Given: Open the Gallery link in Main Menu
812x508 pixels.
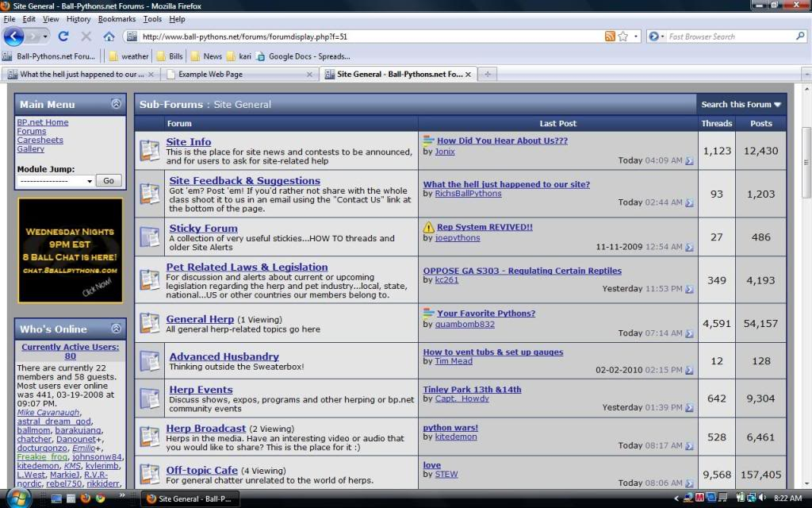Looking at the screenshot, I should click(31, 148).
